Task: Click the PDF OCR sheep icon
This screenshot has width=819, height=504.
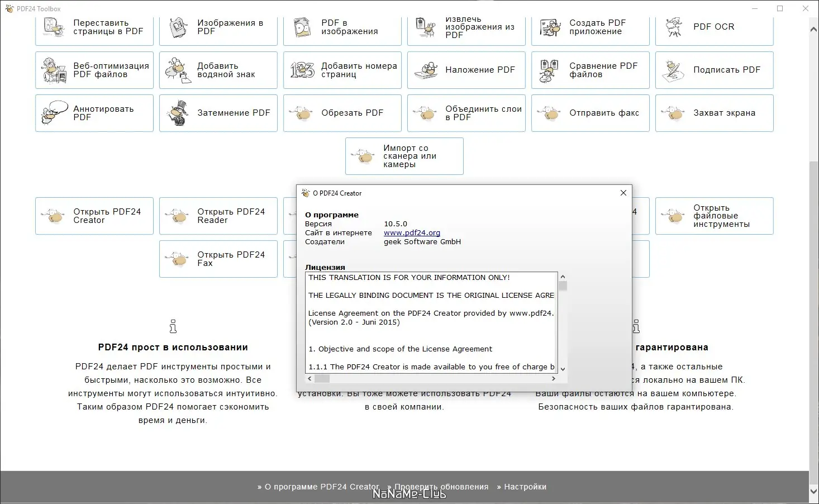Action: coord(674,27)
